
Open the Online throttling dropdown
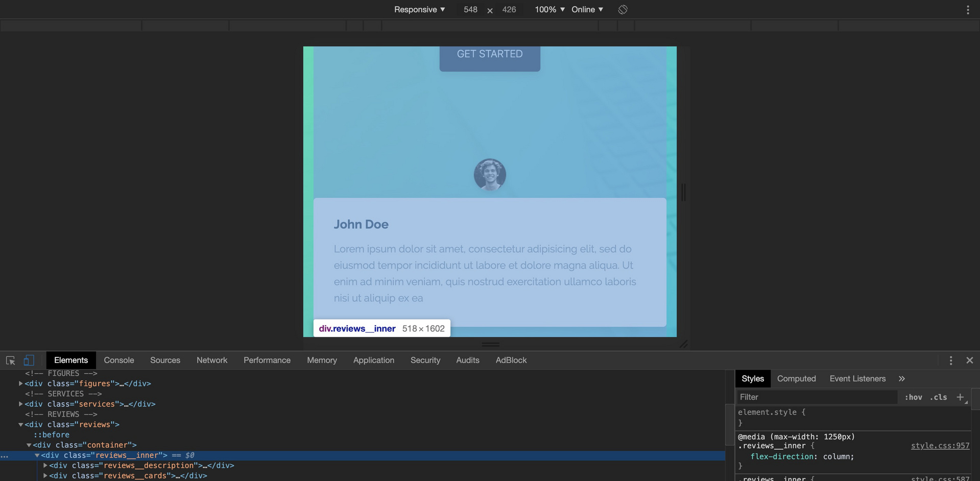click(587, 10)
